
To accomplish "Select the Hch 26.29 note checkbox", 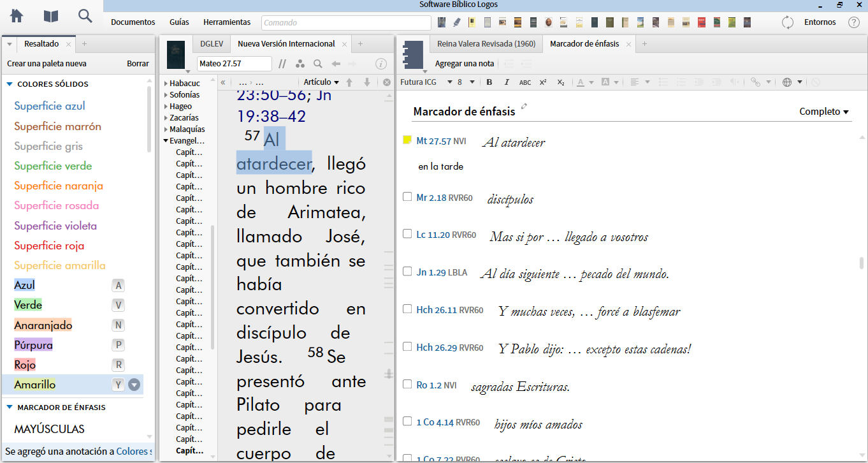I will tap(407, 347).
